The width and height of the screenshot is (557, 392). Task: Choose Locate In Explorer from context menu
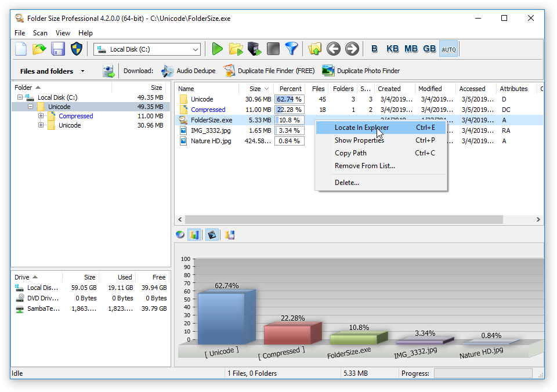tap(361, 128)
